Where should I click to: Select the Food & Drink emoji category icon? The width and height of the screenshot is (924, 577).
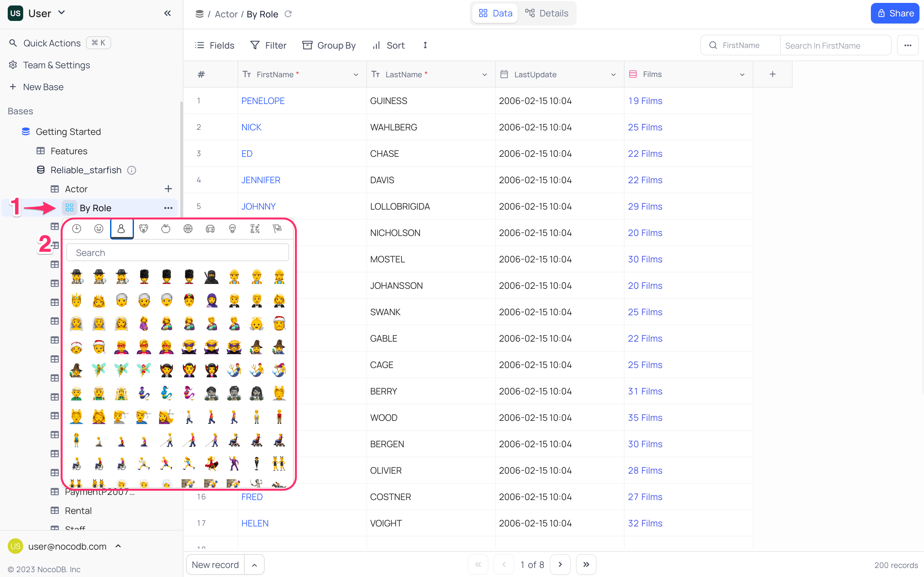[x=165, y=229]
